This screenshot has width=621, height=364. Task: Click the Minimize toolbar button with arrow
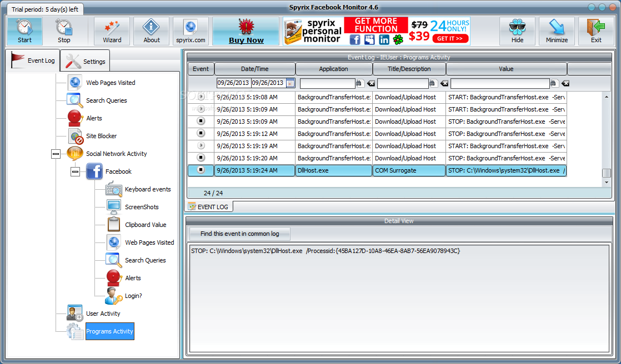tap(557, 31)
